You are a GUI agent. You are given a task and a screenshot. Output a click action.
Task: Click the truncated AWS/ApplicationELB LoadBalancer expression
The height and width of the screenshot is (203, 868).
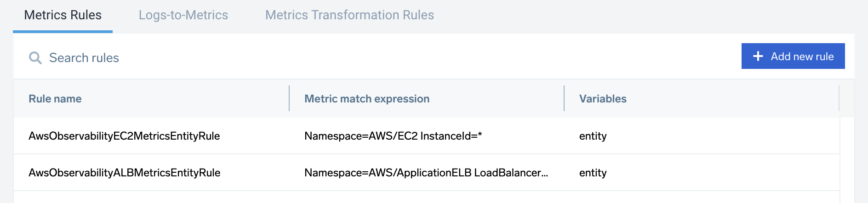click(x=426, y=173)
